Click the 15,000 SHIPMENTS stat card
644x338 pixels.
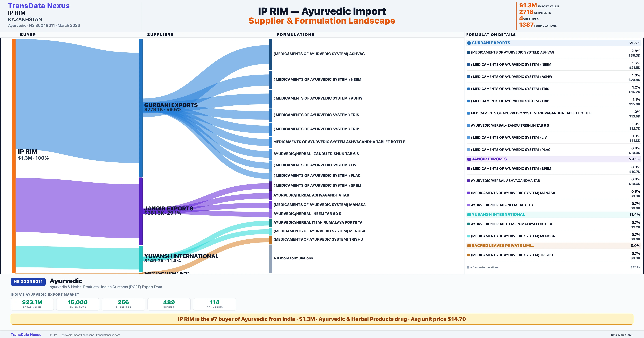78,304
